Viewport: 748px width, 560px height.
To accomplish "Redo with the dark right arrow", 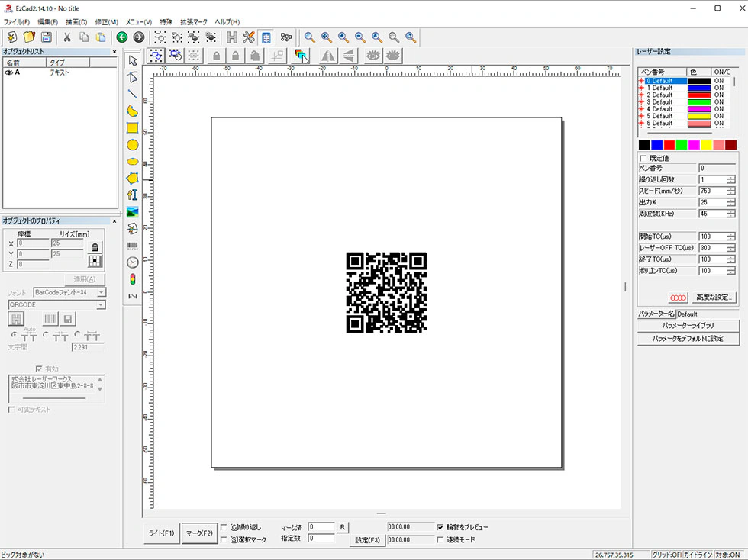I will [x=138, y=37].
